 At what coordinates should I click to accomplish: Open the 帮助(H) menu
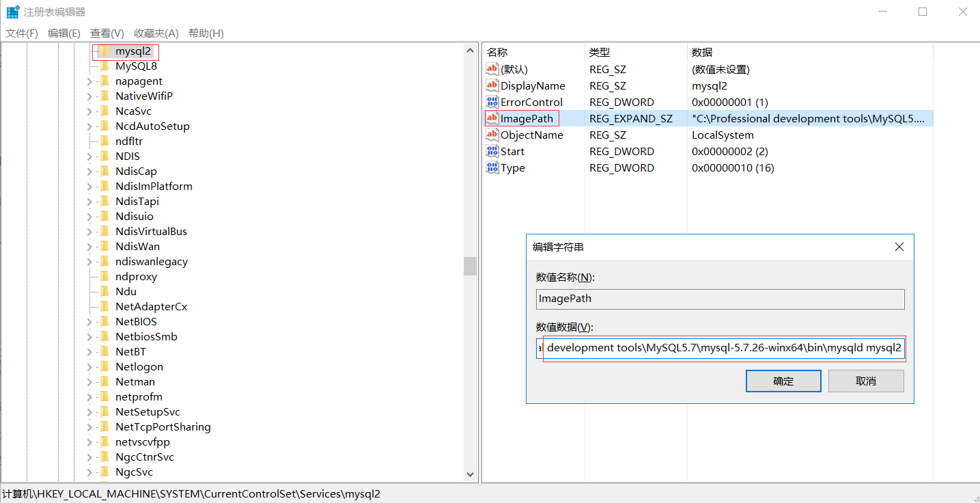(206, 33)
